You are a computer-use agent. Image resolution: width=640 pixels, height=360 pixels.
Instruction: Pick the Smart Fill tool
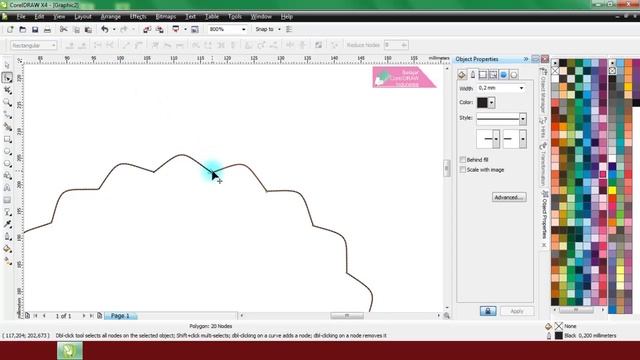click(x=7, y=127)
